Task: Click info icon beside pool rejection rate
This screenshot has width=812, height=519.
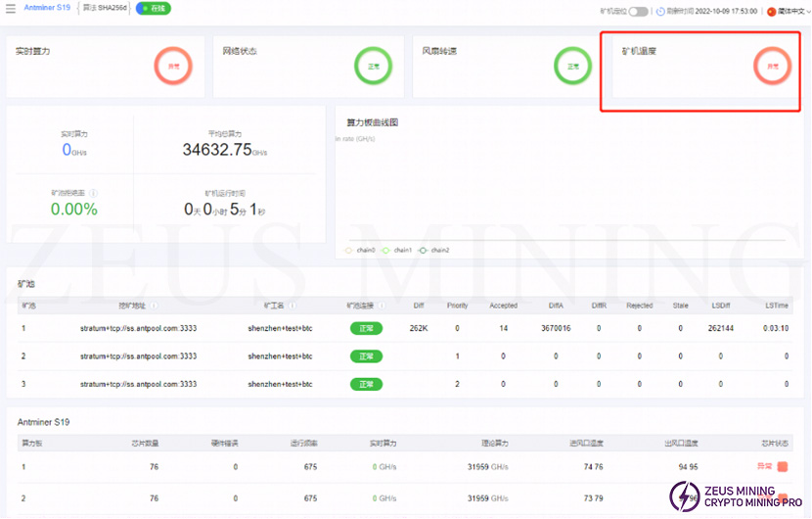Action: pyautogui.click(x=93, y=193)
